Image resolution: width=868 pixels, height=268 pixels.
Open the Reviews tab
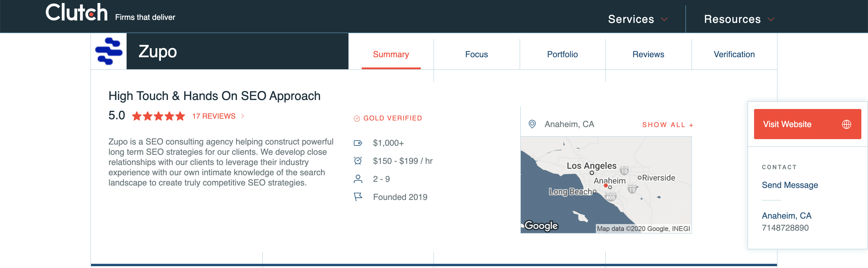click(648, 54)
